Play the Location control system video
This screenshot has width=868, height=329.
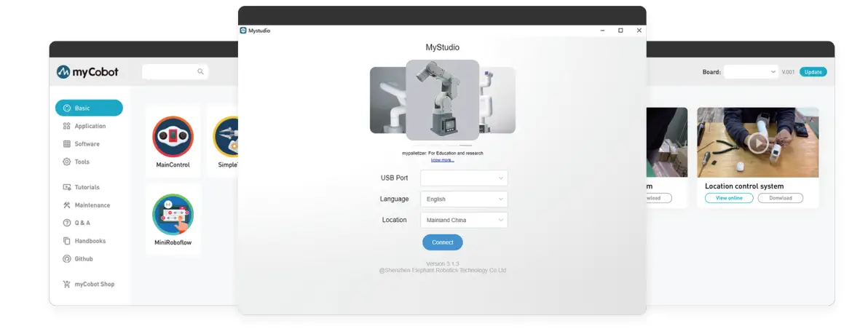pyautogui.click(x=758, y=143)
